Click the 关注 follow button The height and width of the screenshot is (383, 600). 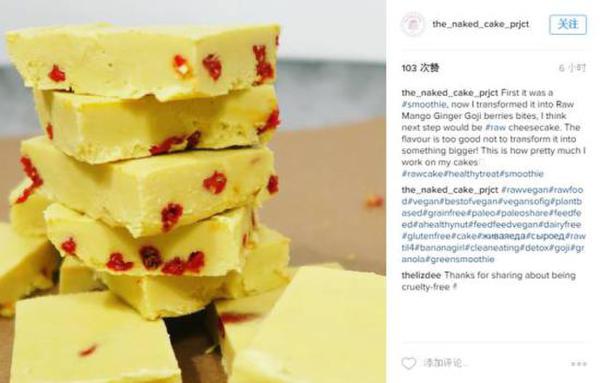point(568,24)
